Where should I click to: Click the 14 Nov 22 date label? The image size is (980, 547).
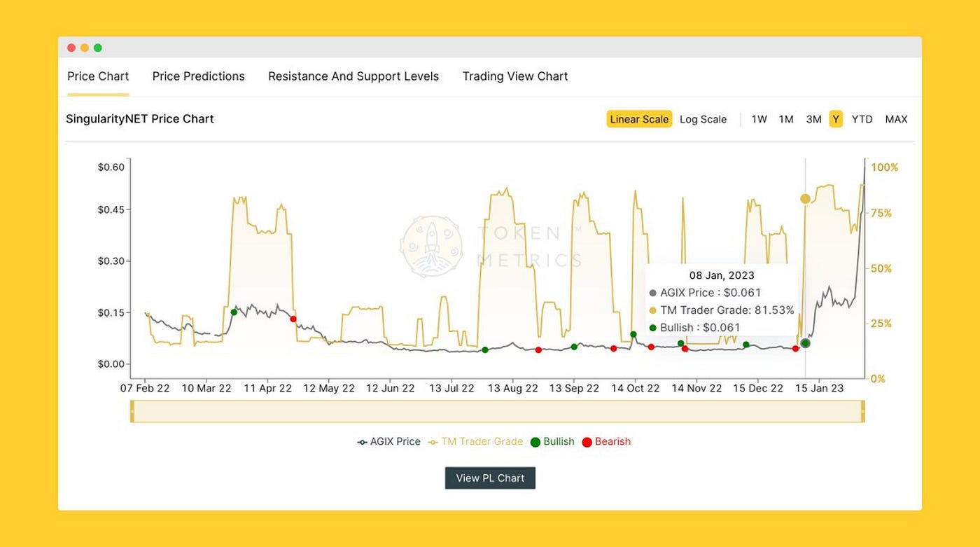(696, 388)
